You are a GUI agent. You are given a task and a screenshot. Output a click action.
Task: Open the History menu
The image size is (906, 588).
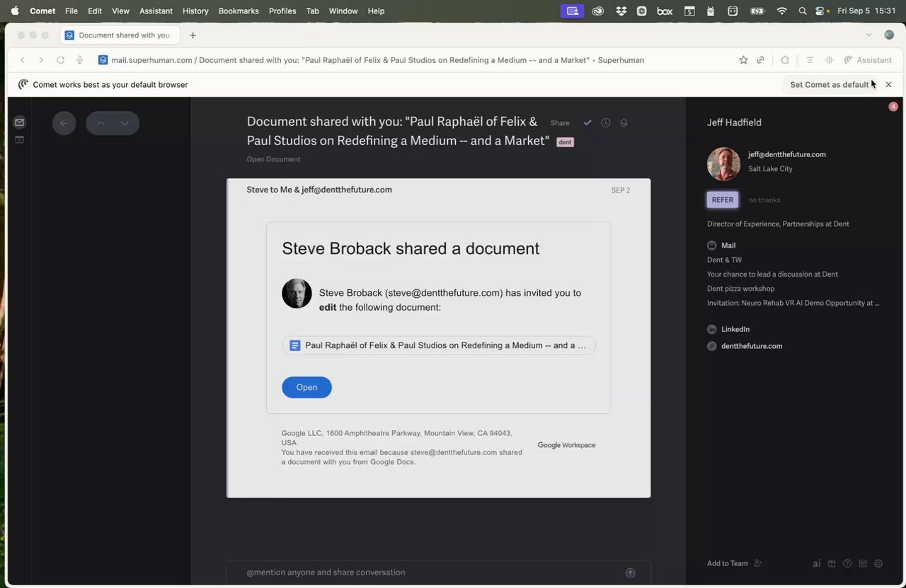[195, 11]
